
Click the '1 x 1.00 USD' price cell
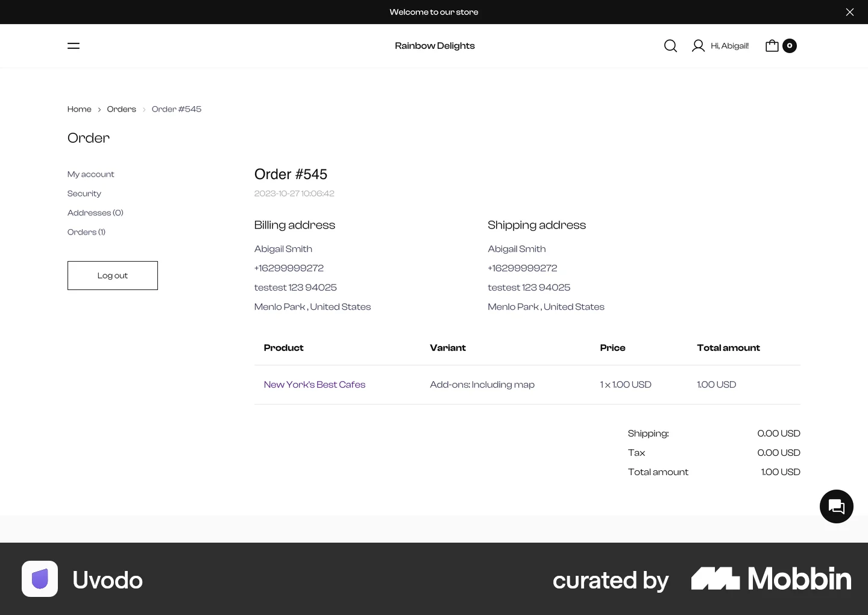click(626, 385)
